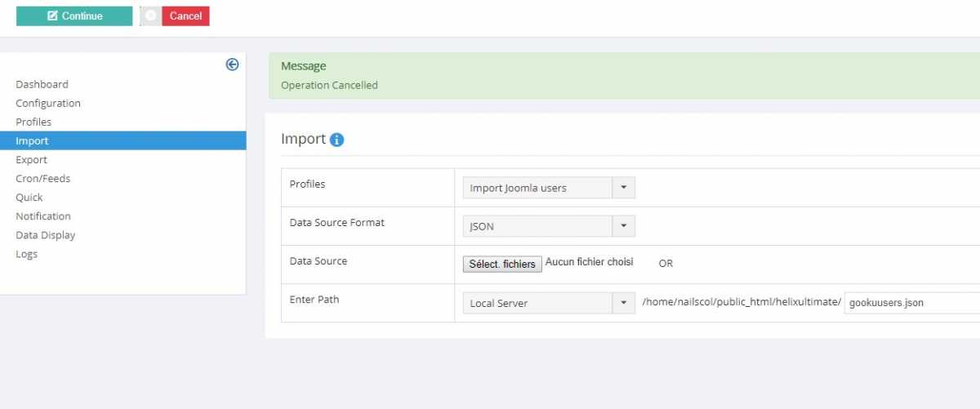Go to the Configuration section
Screen dimensions: 980x409
(48, 103)
